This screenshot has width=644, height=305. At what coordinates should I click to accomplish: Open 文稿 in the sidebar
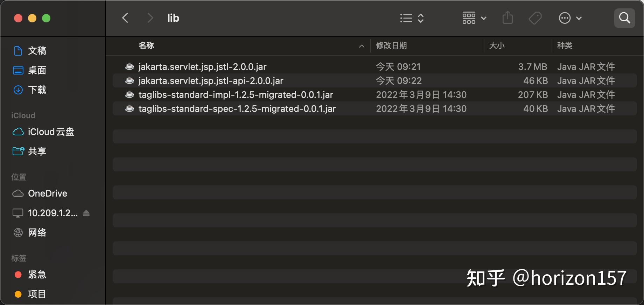tap(37, 51)
